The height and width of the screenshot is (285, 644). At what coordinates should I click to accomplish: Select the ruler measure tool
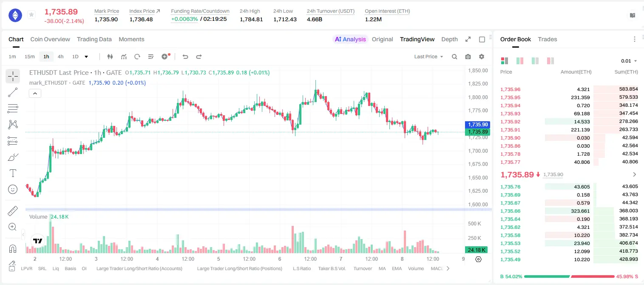click(13, 211)
